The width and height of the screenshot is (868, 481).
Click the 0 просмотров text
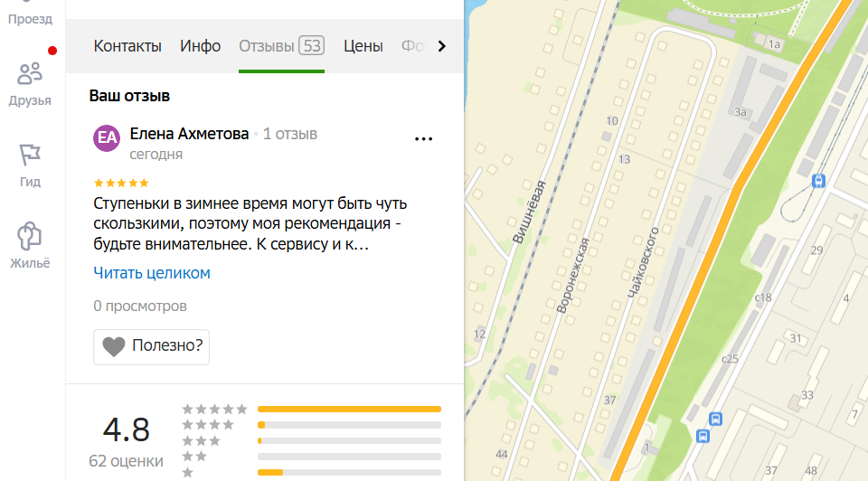[x=140, y=306]
